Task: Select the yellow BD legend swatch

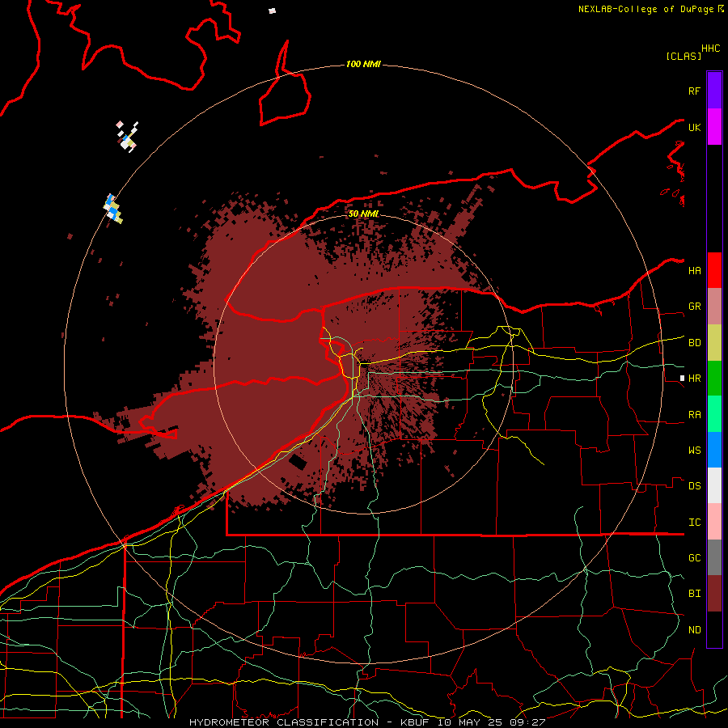Action: pyautogui.click(x=714, y=343)
